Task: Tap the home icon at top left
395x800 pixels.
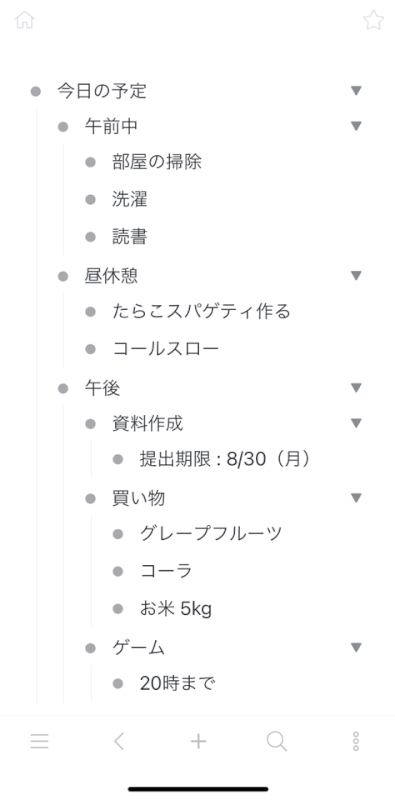Action: click(24, 20)
